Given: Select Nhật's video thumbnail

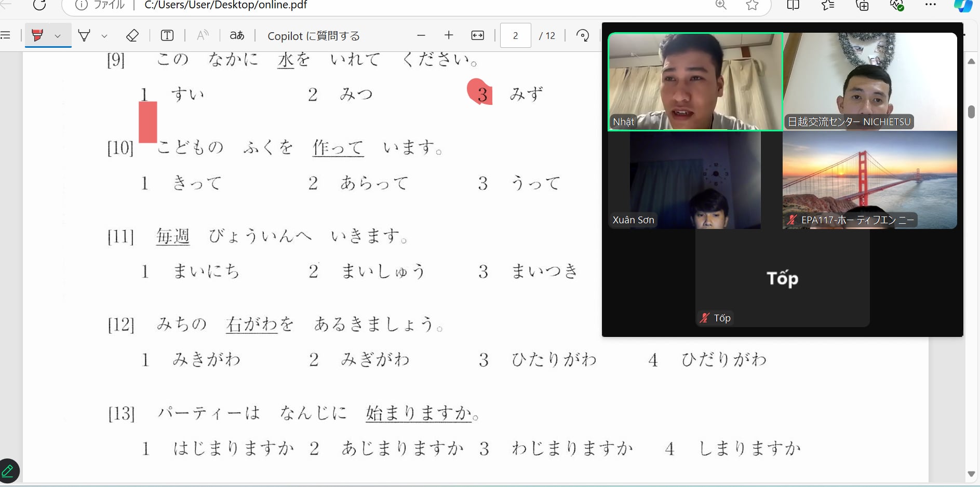Looking at the screenshot, I should 695,82.
